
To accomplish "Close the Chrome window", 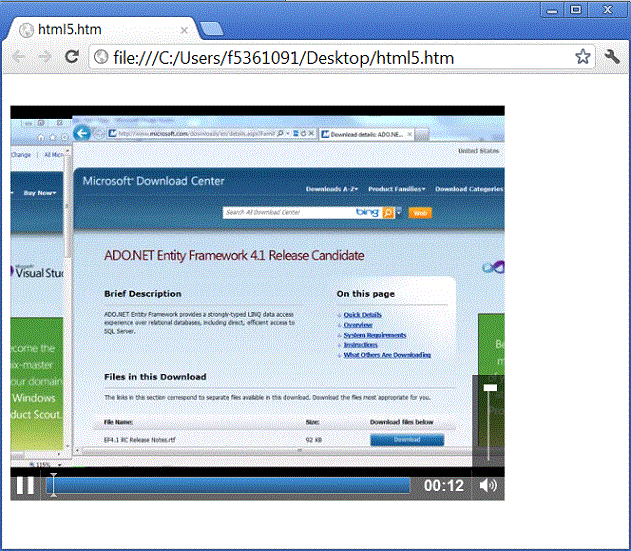I will tap(605, 9).
